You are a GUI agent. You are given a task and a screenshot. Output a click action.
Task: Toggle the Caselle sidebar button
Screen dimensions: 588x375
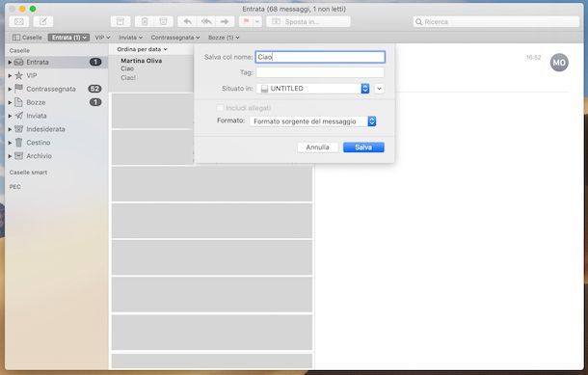coord(27,38)
